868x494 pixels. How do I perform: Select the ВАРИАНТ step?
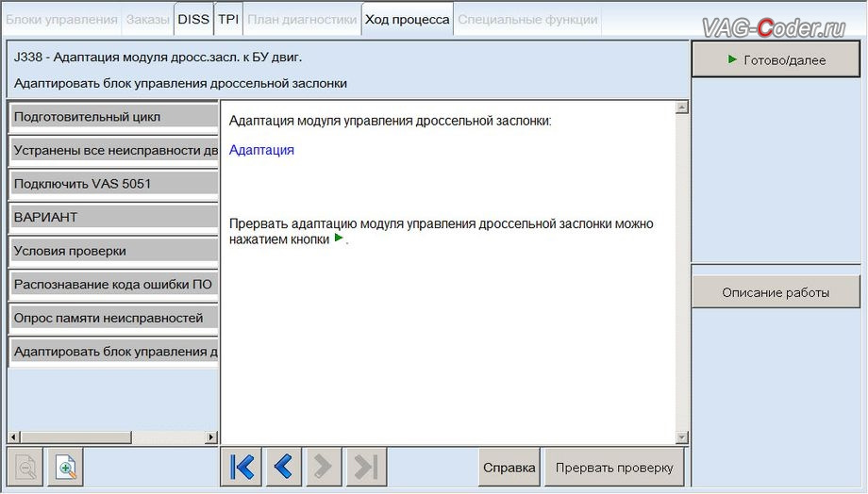(x=114, y=218)
